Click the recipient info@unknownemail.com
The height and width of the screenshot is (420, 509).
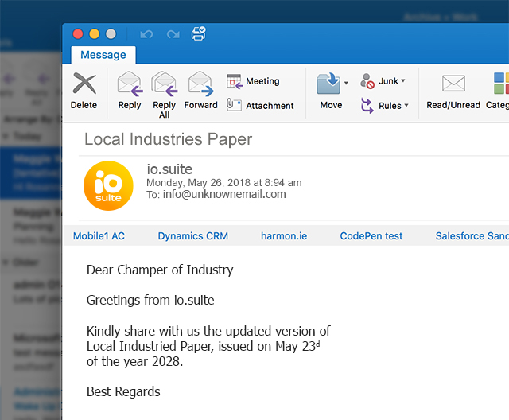[x=224, y=194]
